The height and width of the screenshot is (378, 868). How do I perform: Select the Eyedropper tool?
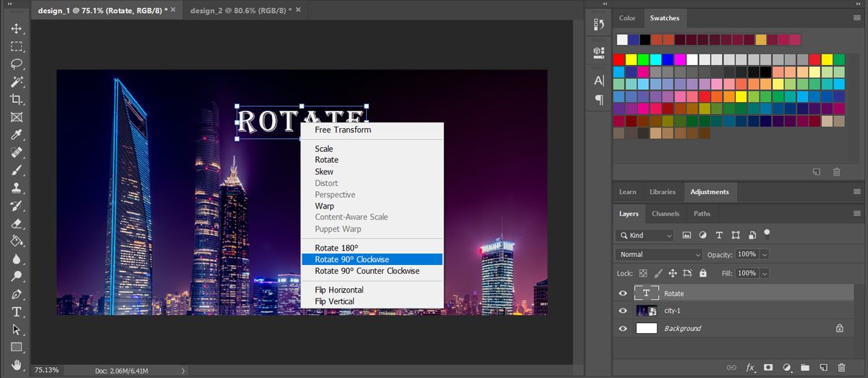pyautogui.click(x=16, y=135)
